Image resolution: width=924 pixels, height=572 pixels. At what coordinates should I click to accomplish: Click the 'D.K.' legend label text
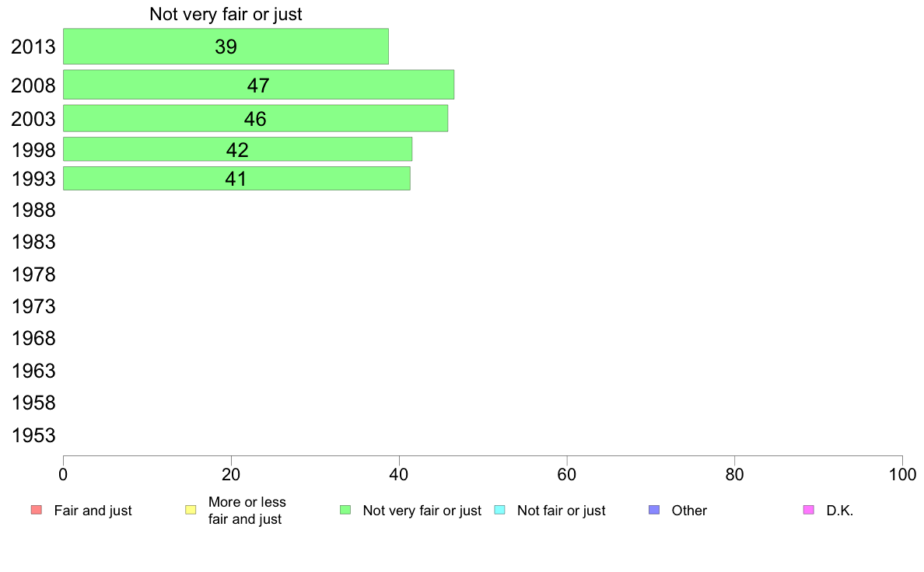(x=840, y=511)
